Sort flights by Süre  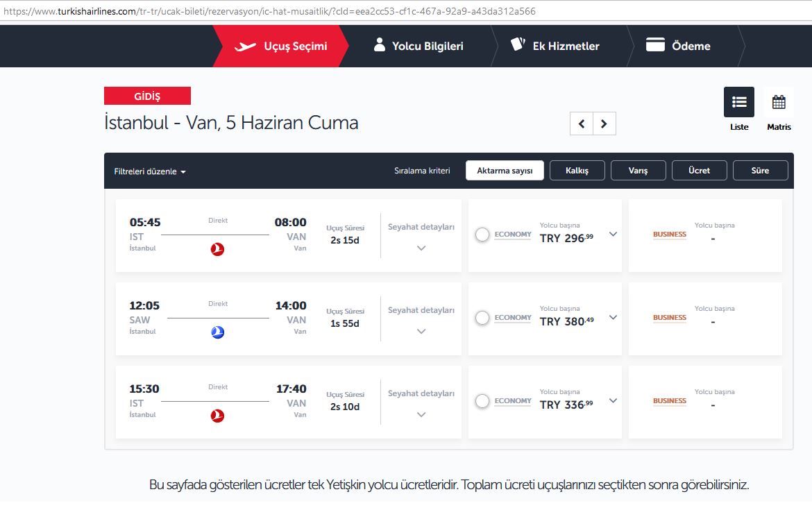click(x=760, y=170)
